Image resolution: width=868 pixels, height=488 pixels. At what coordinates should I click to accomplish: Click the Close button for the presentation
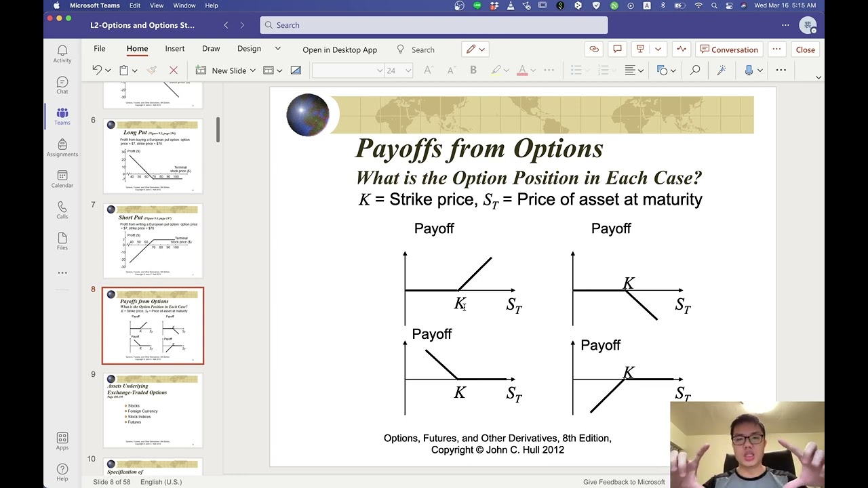click(x=806, y=49)
